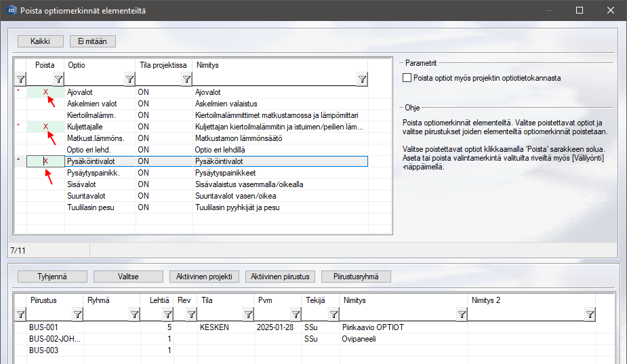Click the Tyhjennä button
627x364 pixels.
(x=53, y=277)
